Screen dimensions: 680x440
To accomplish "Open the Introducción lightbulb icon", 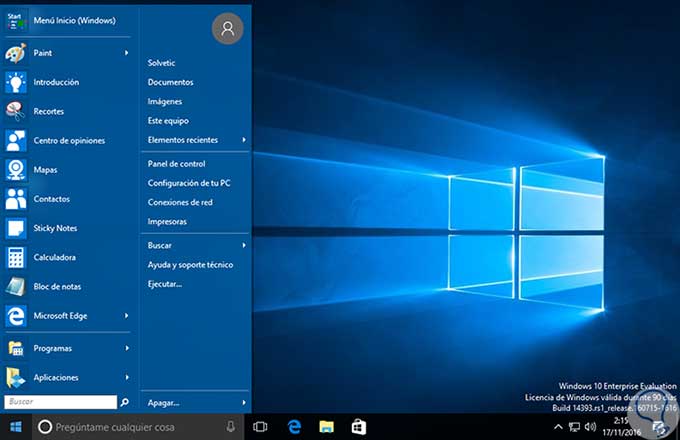I will click(16, 82).
